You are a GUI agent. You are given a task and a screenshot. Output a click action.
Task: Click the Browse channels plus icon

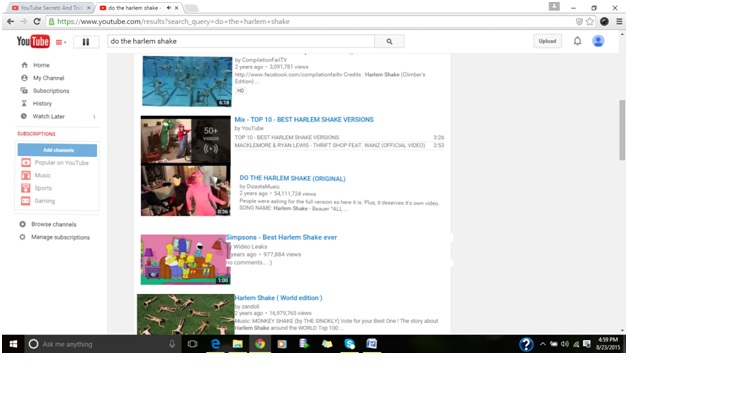pyautogui.click(x=22, y=224)
